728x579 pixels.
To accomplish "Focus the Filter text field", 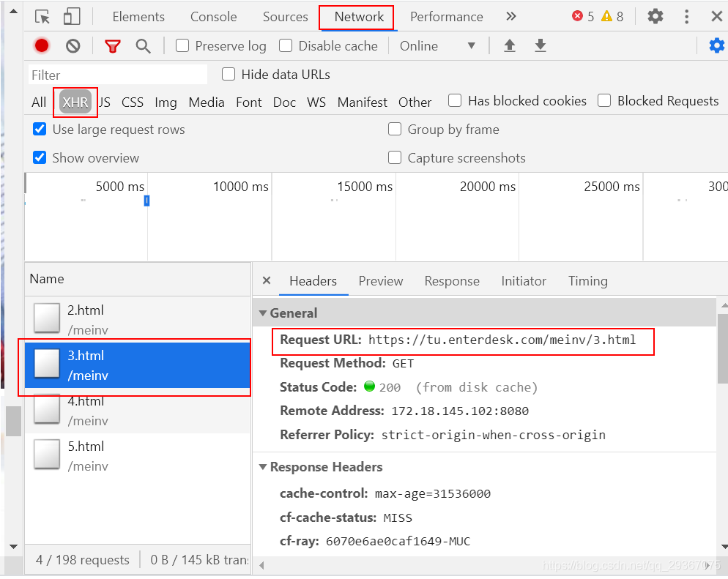I will [118, 75].
